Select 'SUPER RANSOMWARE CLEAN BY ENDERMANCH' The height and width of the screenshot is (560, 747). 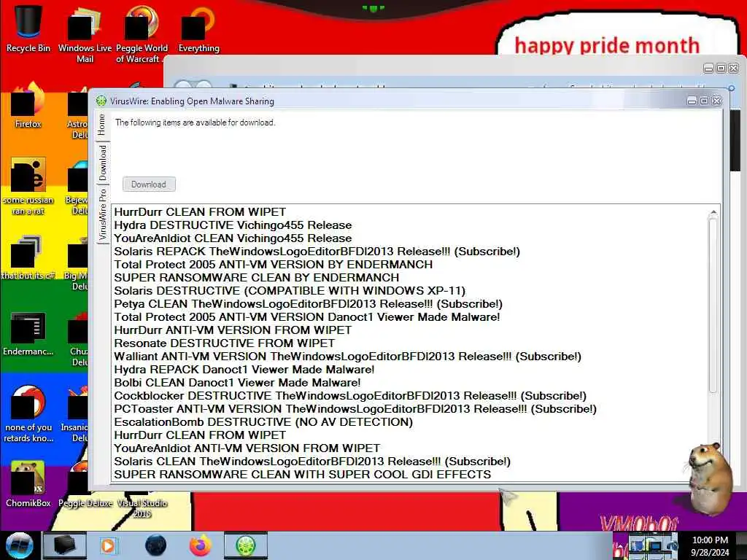256,278
